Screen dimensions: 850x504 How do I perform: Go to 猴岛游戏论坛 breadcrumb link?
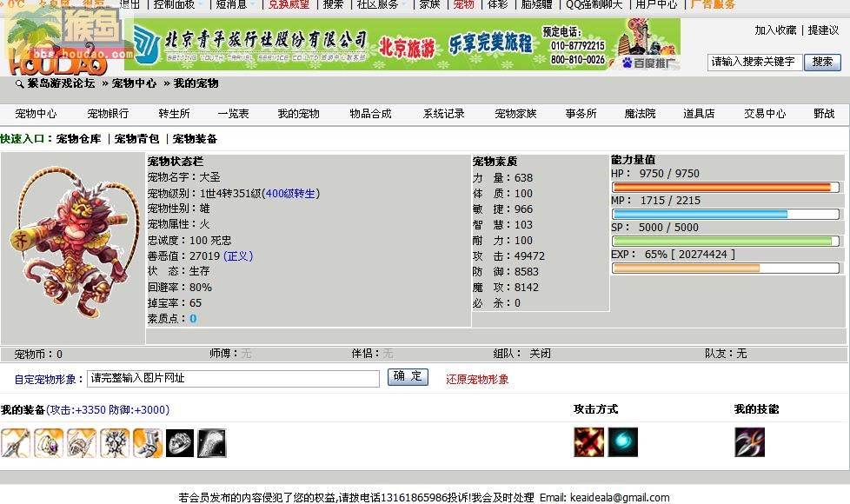[x=61, y=83]
